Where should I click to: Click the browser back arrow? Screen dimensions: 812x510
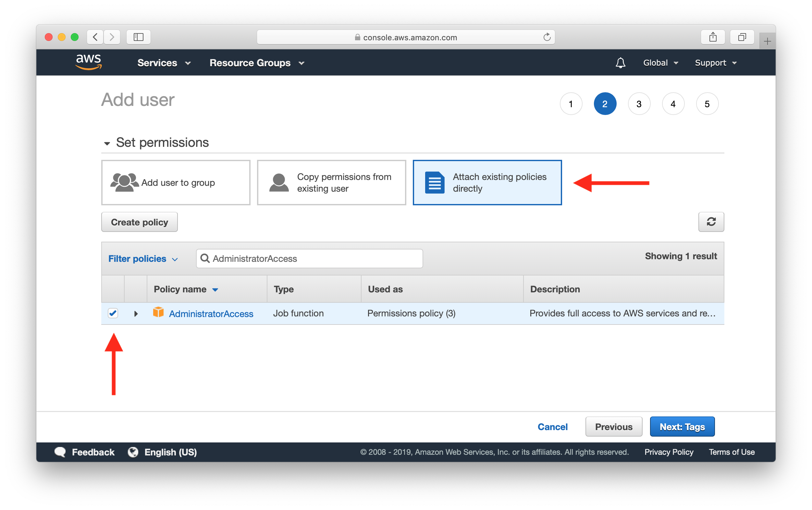[x=95, y=37]
